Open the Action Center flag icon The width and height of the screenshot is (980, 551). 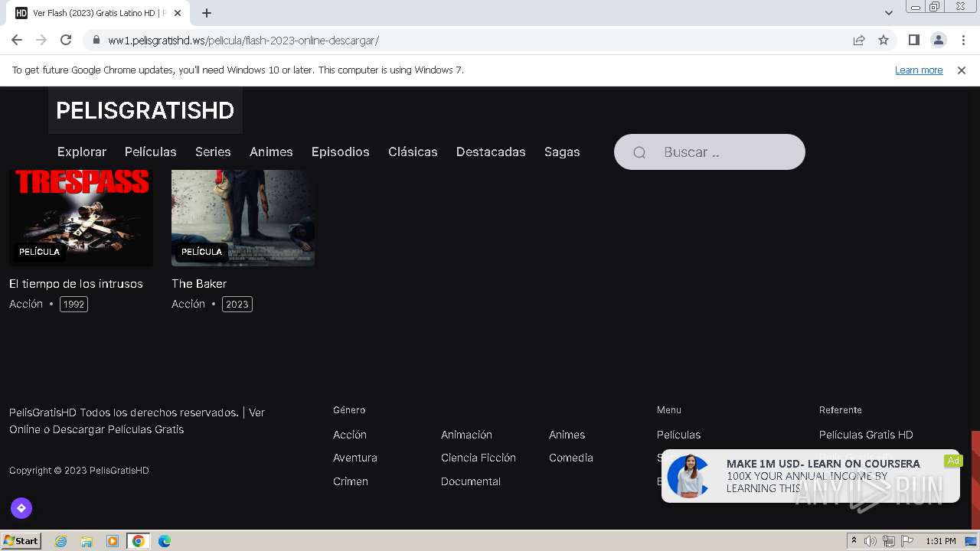click(x=906, y=541)
